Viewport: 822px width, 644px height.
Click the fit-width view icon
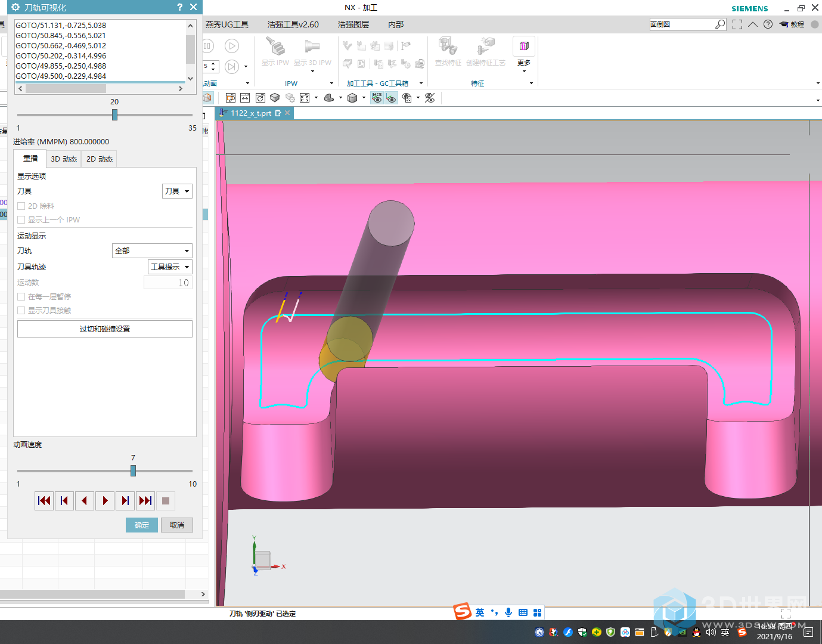pos(245,98)
